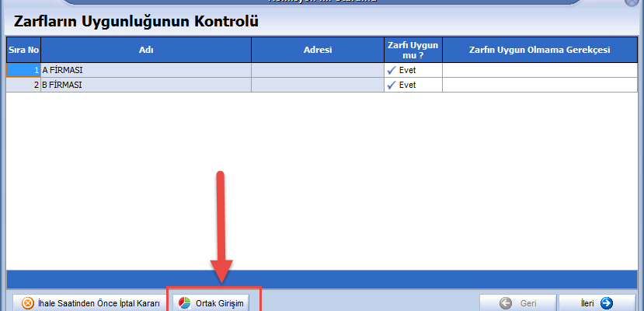
Task: Select row number 1 cell in Sıra No
Action: click(x=23, y=70)
